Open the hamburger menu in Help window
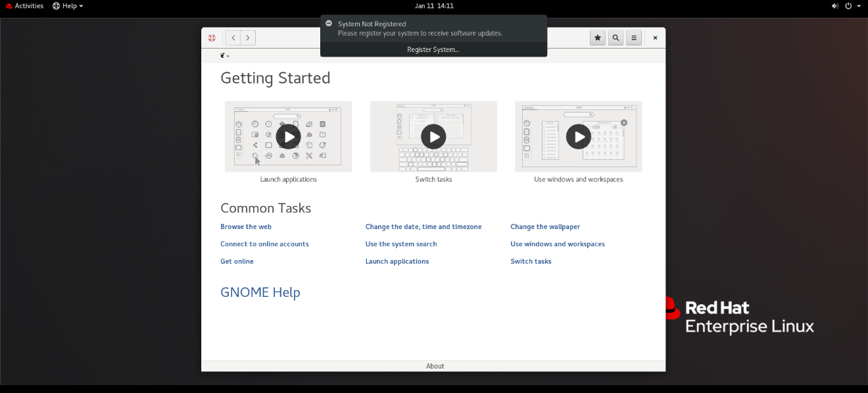 634,38
